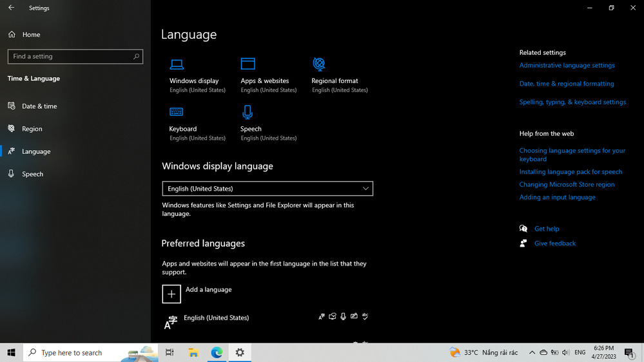Viewport: 644px width, 362px height.
Task: Click the Home house icon
Action: 12,35
